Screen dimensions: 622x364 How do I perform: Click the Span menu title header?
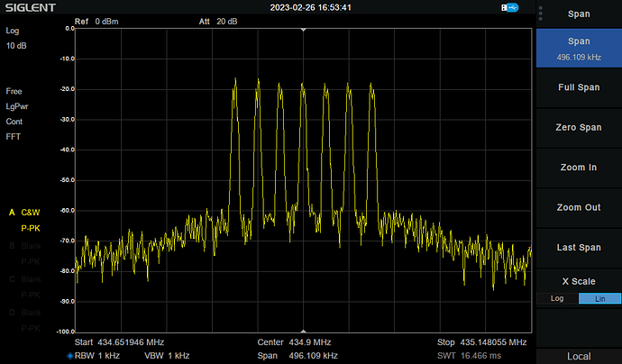tap(579, 14)
